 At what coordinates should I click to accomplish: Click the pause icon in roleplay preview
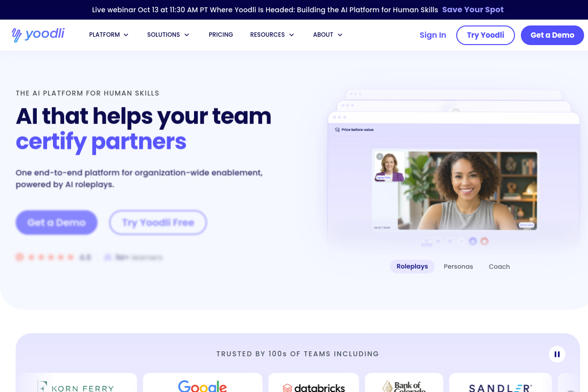coord(473,241)
